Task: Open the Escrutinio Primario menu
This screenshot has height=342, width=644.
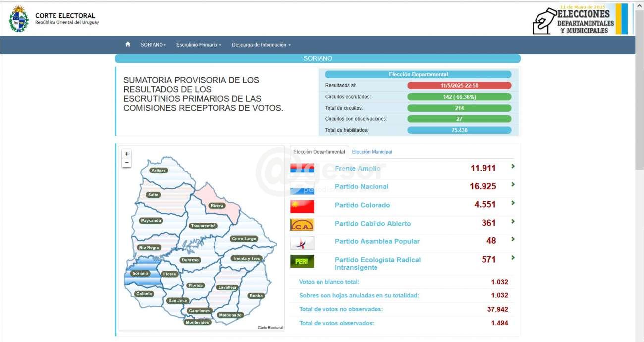Action: pyautogui.click(x=199, y=45)
